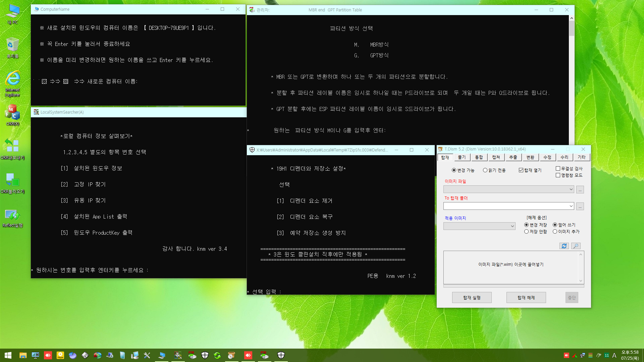The image size is (644, 362).
Task: Open the crossed tools icon in taskbar
Action: click(x=147, y=355)
